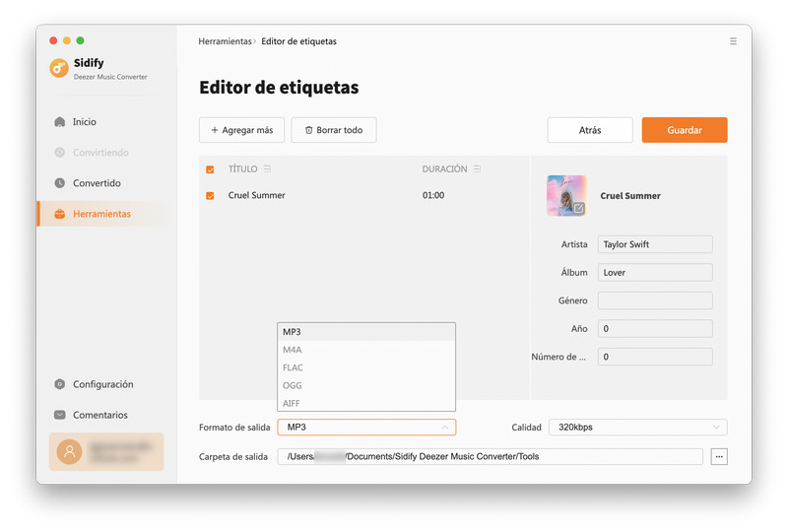Click the Sidify app logo

pyautogui.click(x=59, y=68)
